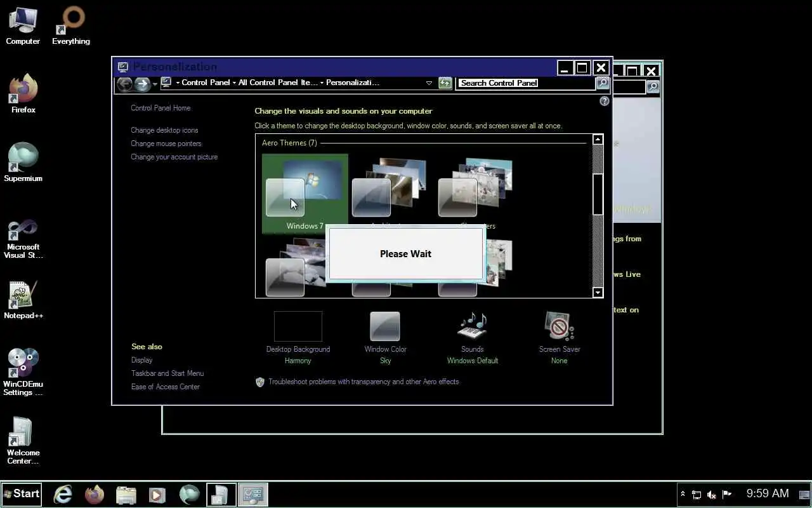Click the Personalization title bar icon
The image size is (812, 508).
pyautogui.click(x=123, y=67)
